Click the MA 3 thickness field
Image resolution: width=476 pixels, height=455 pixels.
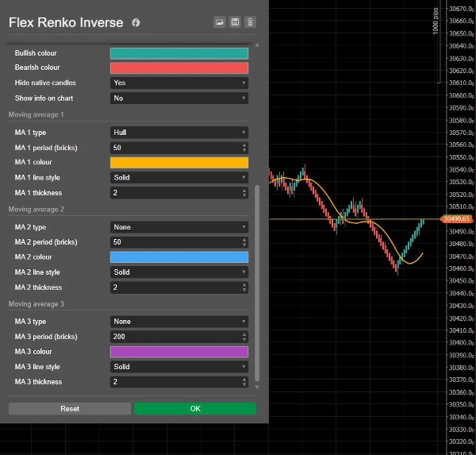click(179, 382)
